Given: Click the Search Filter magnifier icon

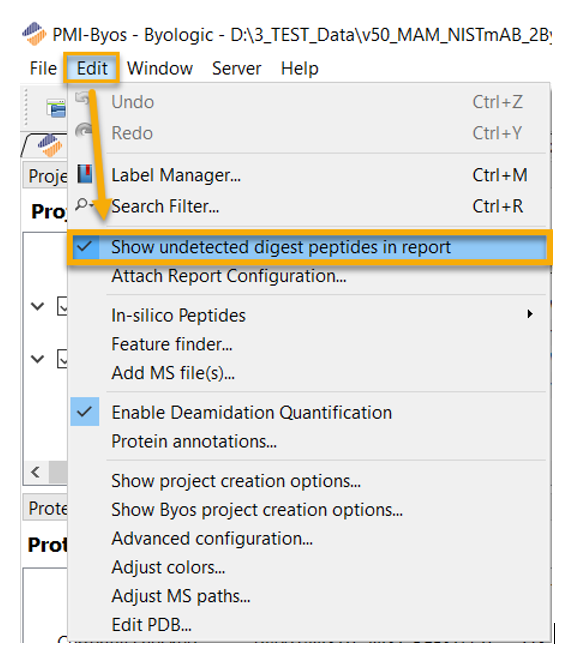Looking at the screenshot, I should pyautogui.click(x=84, y=205).
